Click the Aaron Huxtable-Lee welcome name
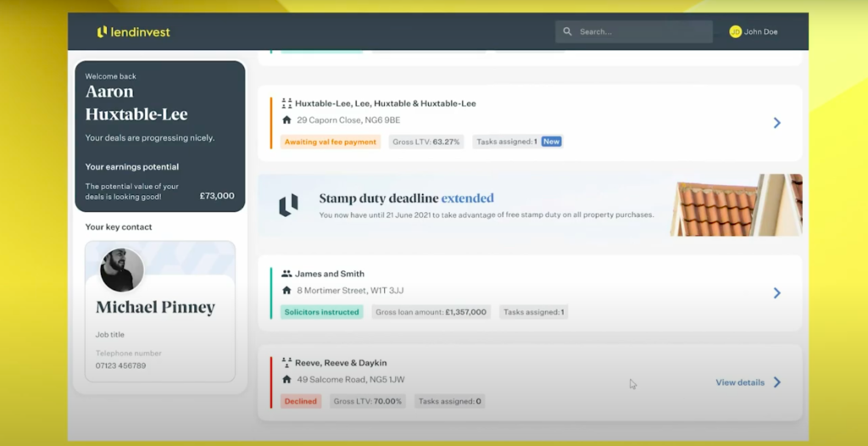This screenshot has width=868, height=446. click(x=136, y=103)
